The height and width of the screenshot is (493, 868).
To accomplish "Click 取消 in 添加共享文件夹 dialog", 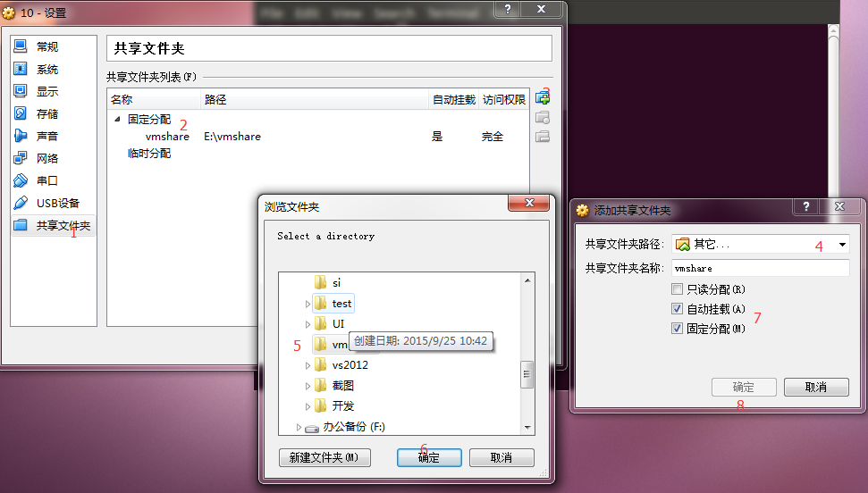I will [816, 388].
